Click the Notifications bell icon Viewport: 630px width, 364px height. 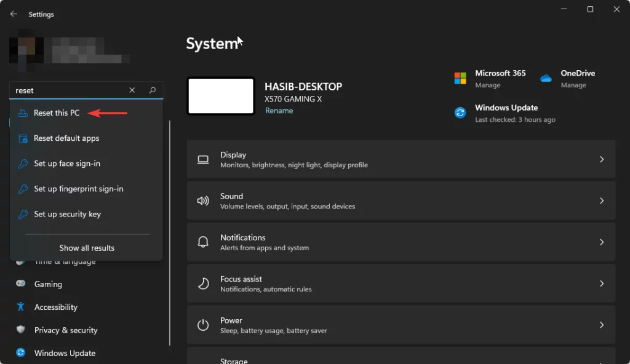point(203,242)
